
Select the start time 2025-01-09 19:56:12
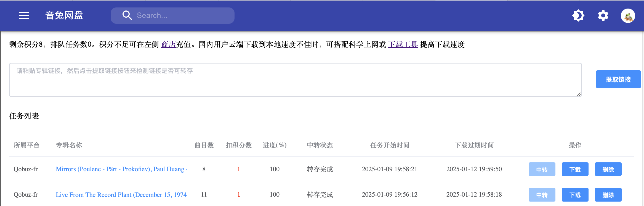pos(390,194)
